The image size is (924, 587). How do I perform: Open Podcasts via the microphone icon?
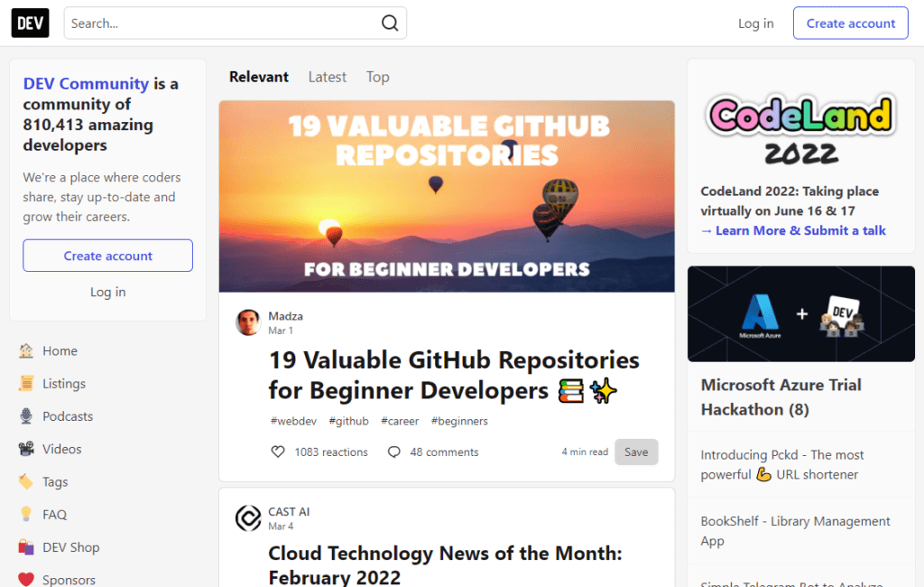pyautogui.click(x=26, y=416)
